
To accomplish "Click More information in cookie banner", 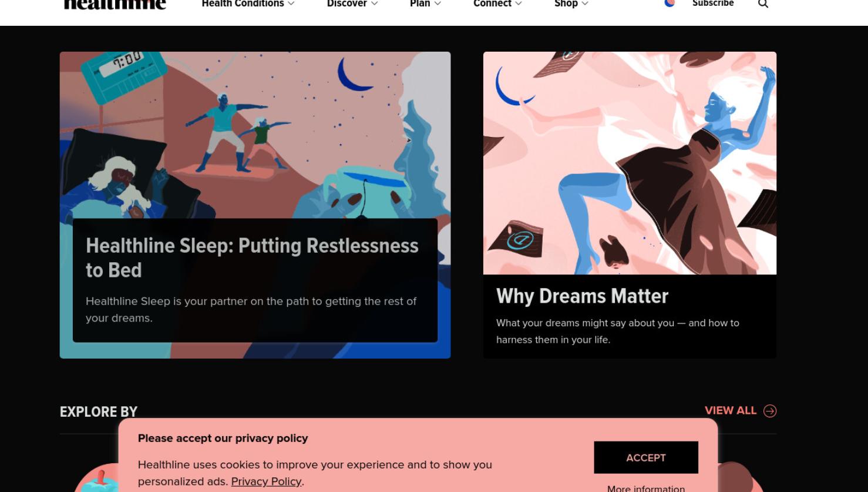I will 646,488.
